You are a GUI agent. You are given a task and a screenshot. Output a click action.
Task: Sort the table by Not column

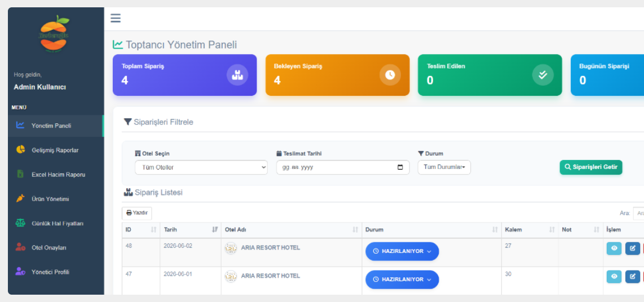(x=581, y=230)
